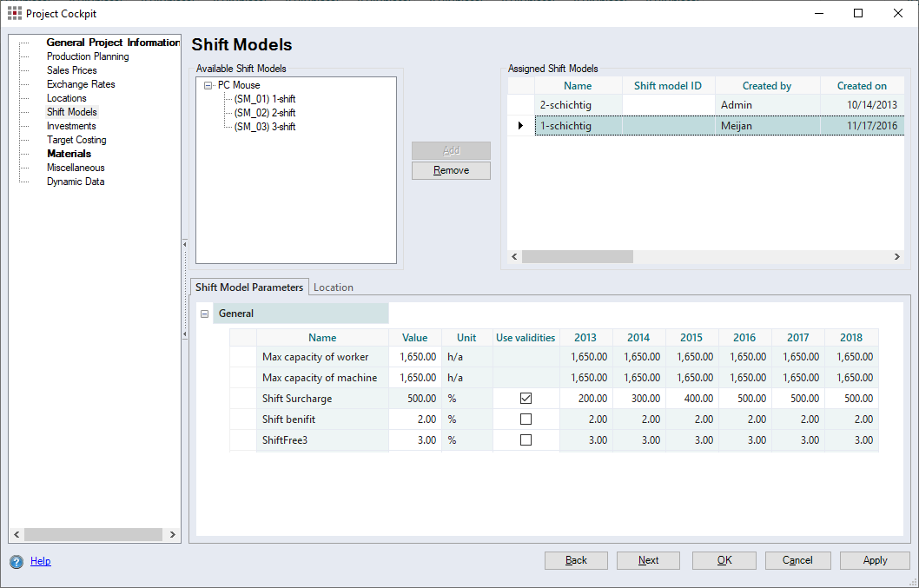The width and height of the screenshot is (919, 588).
Task: Check Use validities for ShiftFree3
Action: coord(526,440)
